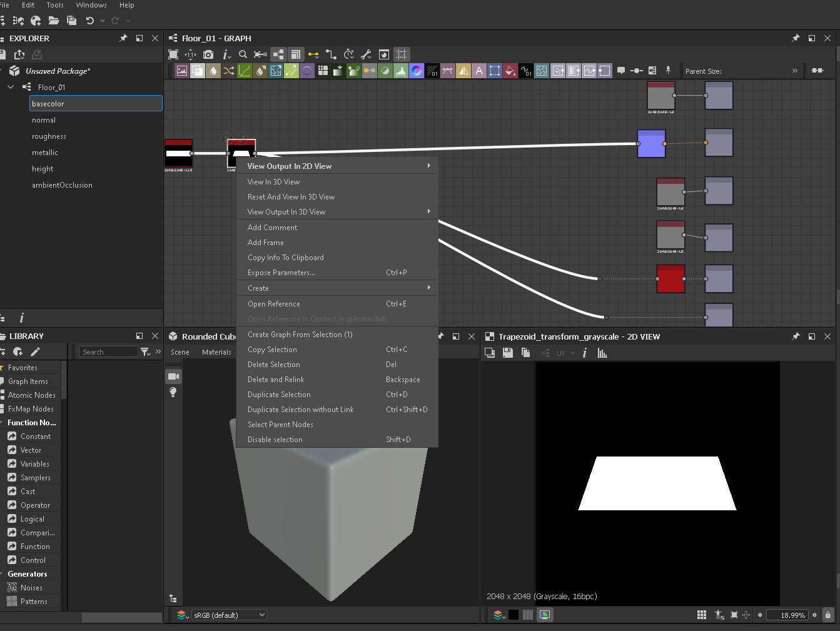The height and width of the screenshot is (631, 840).
Task: Click the black color swatch below the 2D view
Action: point(513,615)
